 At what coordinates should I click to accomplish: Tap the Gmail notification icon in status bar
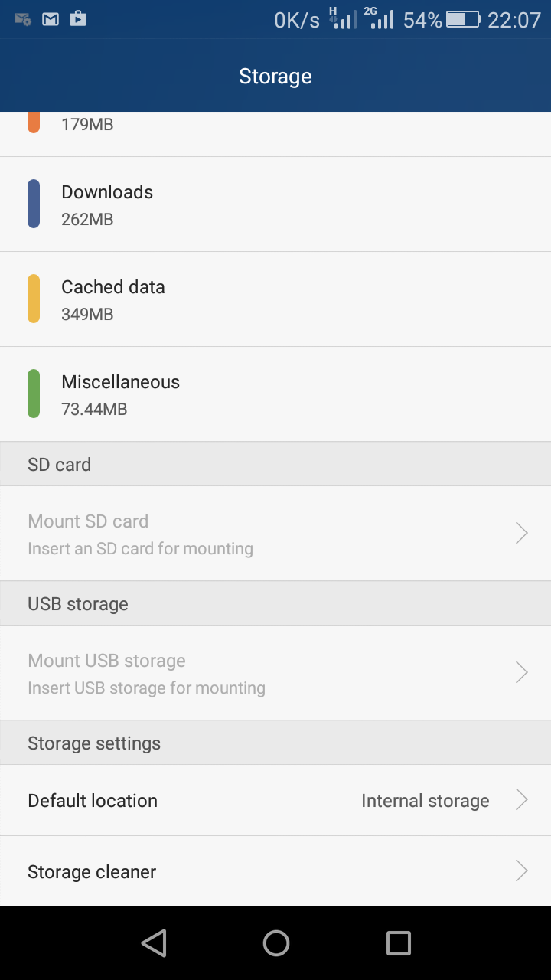click(51, 19)
